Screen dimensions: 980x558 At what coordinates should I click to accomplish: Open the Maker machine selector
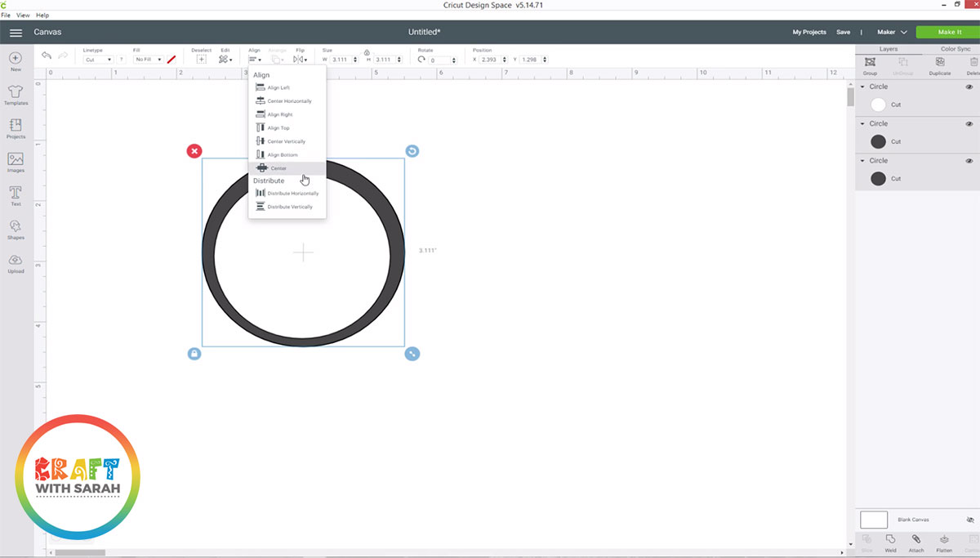click(892, 33)
